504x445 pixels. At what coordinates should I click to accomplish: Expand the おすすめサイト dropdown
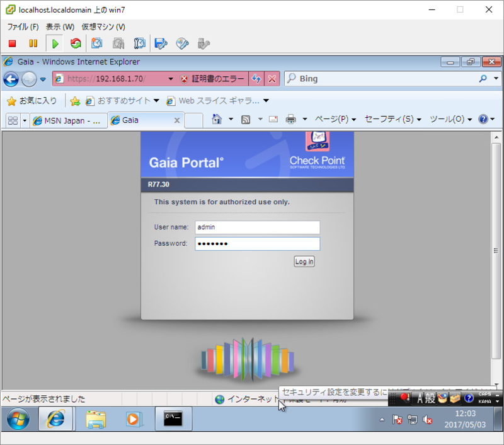[156, 101]
